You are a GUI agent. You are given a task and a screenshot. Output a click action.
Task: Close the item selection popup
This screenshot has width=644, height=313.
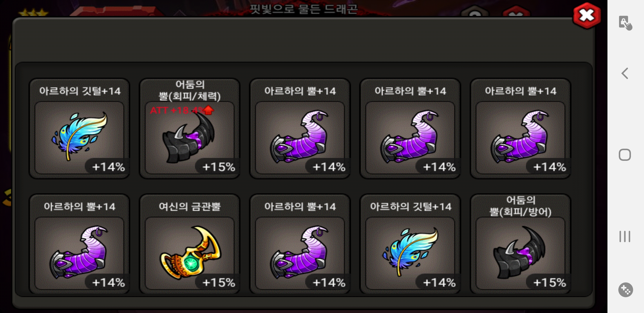[587, 16]
